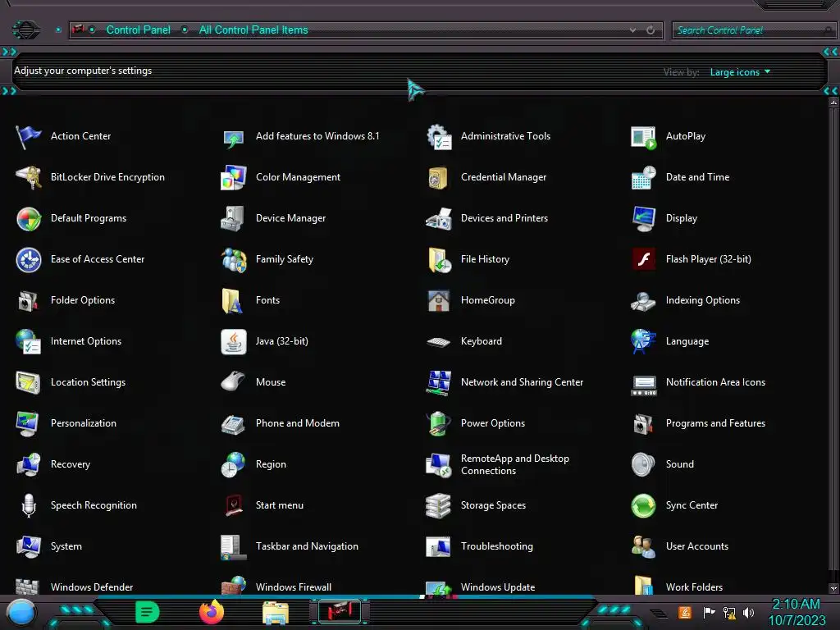Open the Personalization monitor icon
The height and width of the screenshot is (630, 840).
tap(29, 424)
